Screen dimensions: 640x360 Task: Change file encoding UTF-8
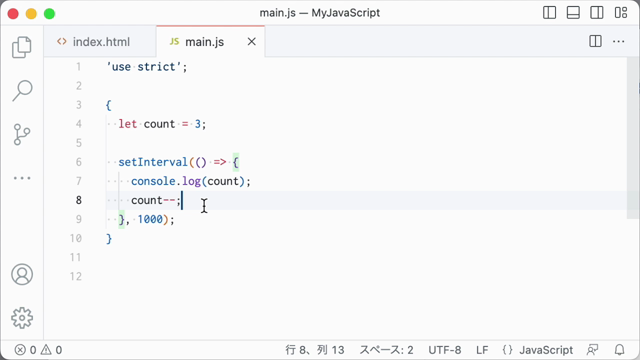pos(444,350)
